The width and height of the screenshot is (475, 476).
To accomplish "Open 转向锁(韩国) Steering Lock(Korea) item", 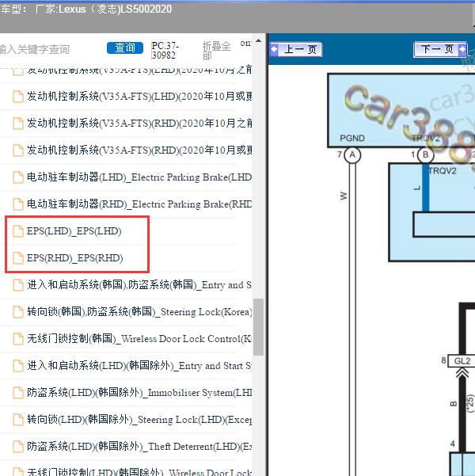I will coord(139,312).
